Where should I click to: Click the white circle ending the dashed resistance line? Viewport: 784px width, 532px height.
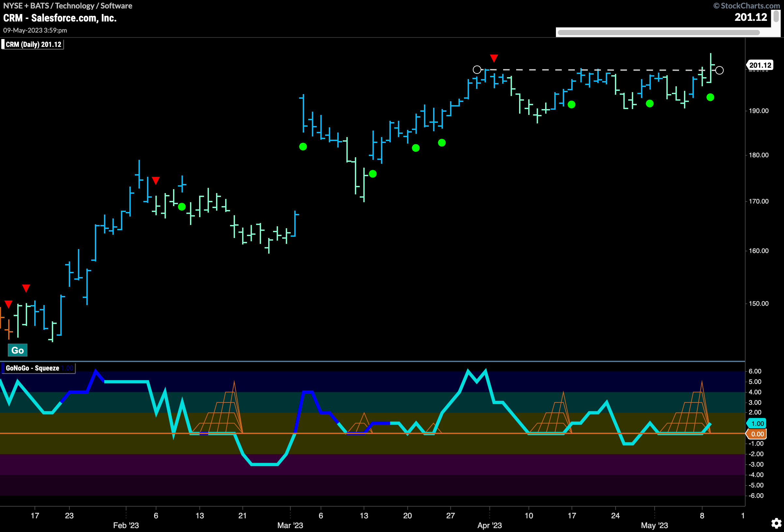click(x=719, y=70)
